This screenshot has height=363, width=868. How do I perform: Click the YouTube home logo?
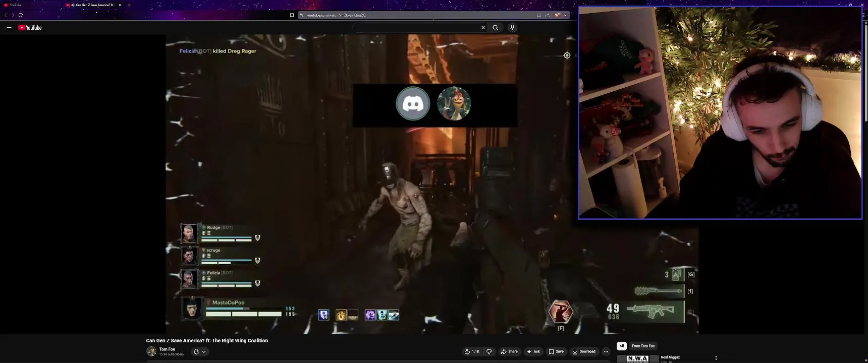[x=30, y=28]
